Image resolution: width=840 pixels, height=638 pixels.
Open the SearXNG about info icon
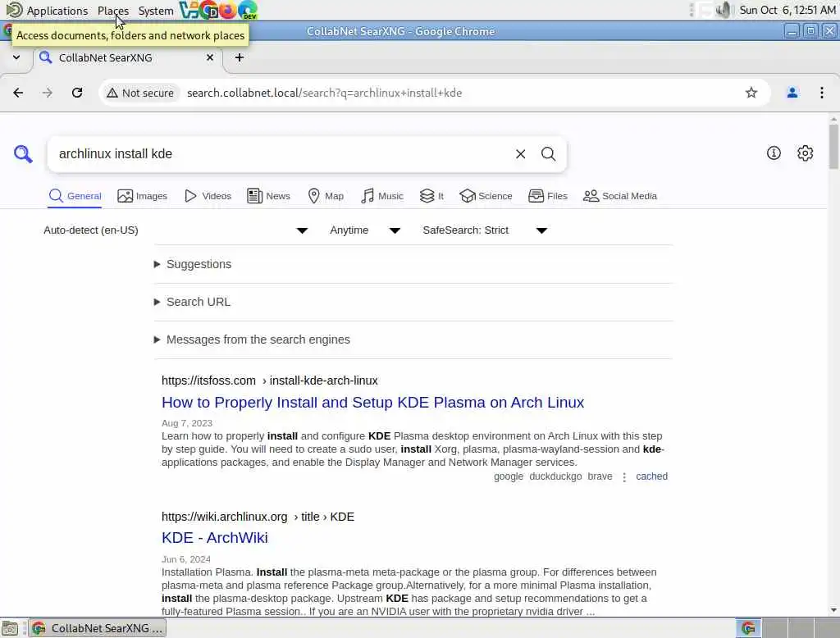tap(774, 153)
